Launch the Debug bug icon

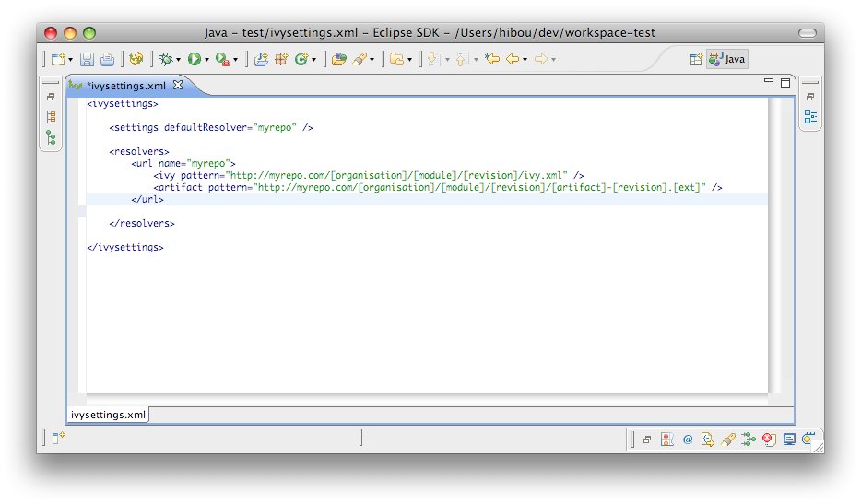[166, 60]
